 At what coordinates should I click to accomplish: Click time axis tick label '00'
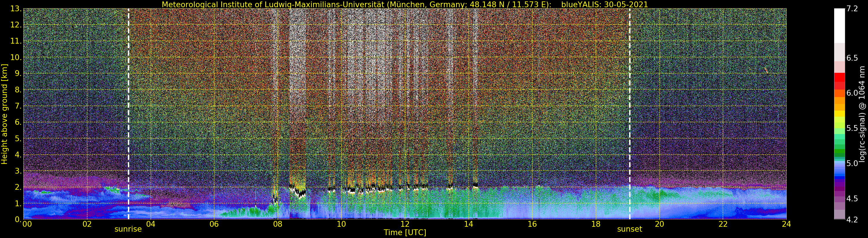point(27,224)
